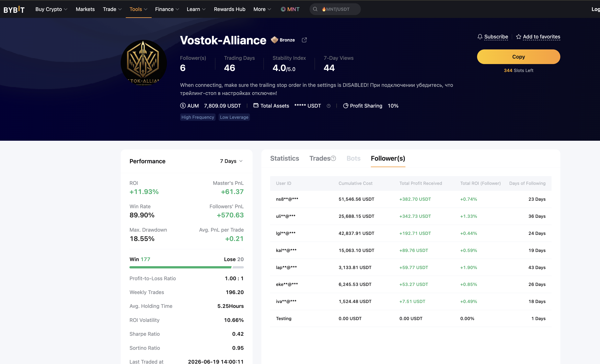
Task: Click the 344 Slots Left text
Action: (518, 70)
